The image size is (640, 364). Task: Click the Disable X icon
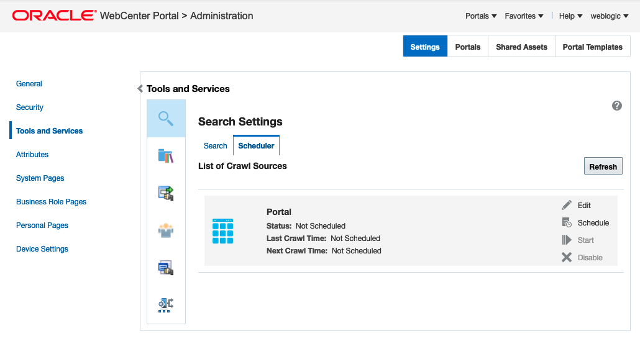[x=567, y=257]
